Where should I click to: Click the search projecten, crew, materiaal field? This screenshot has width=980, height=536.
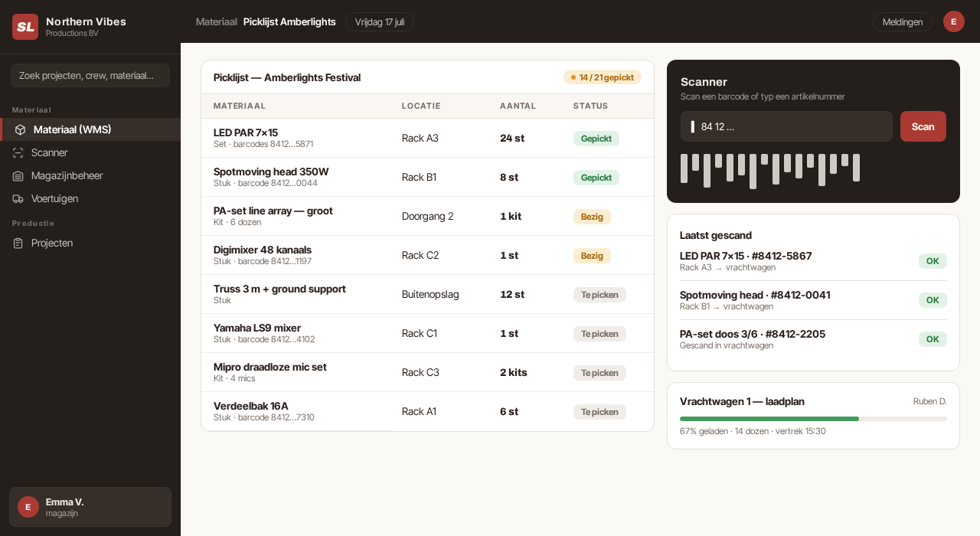(90, 75)
